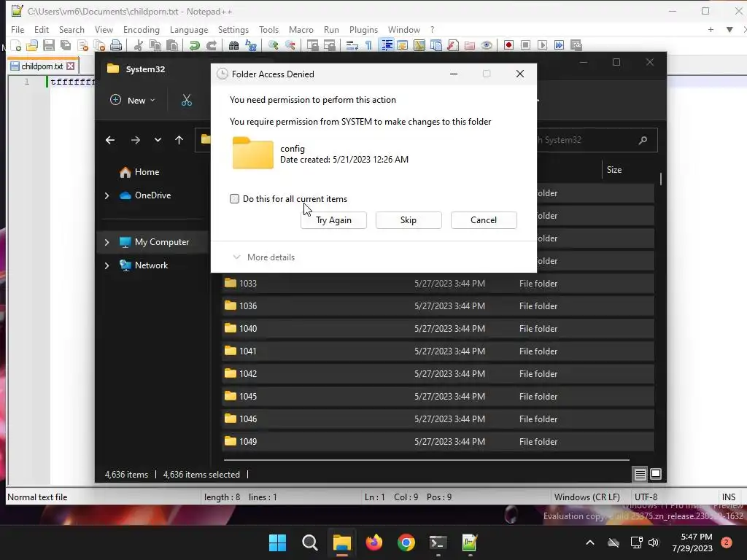Go up one folder level in Explorer

(179, 140)
